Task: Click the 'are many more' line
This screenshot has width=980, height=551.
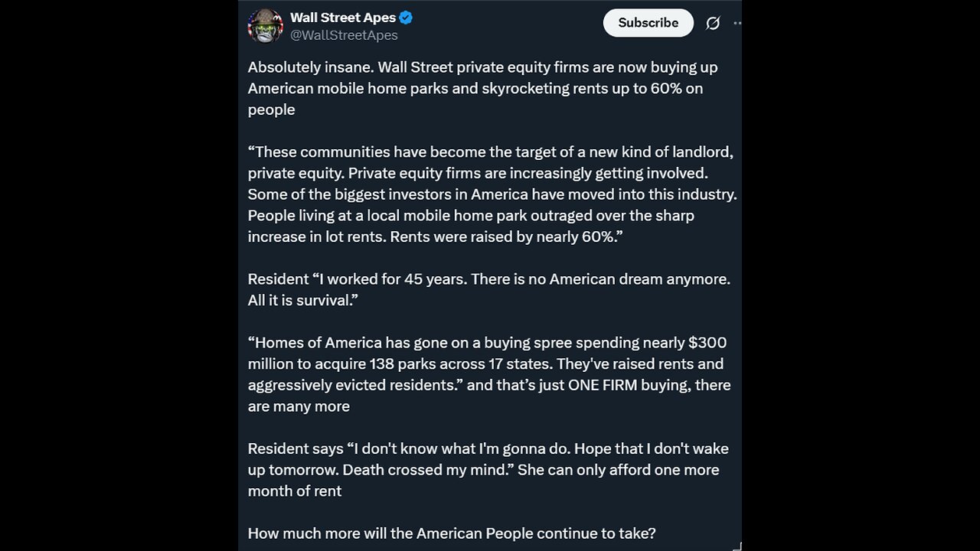Action: (299, 406)
